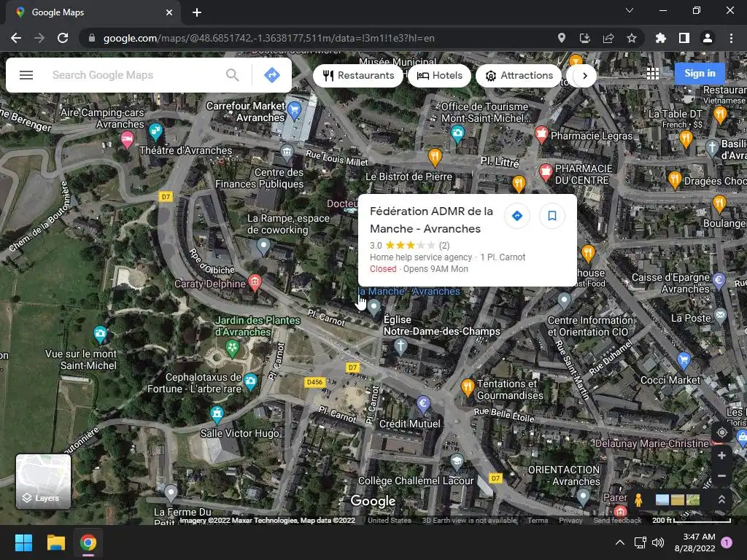747x560 pixels.
Task: Activate the Street View pegman
Action: point(638,499)
